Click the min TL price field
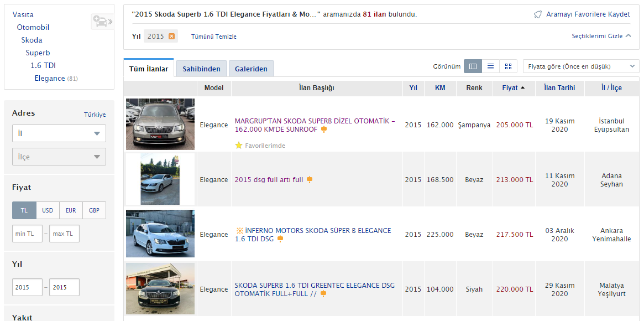 [x=28, y=234]
